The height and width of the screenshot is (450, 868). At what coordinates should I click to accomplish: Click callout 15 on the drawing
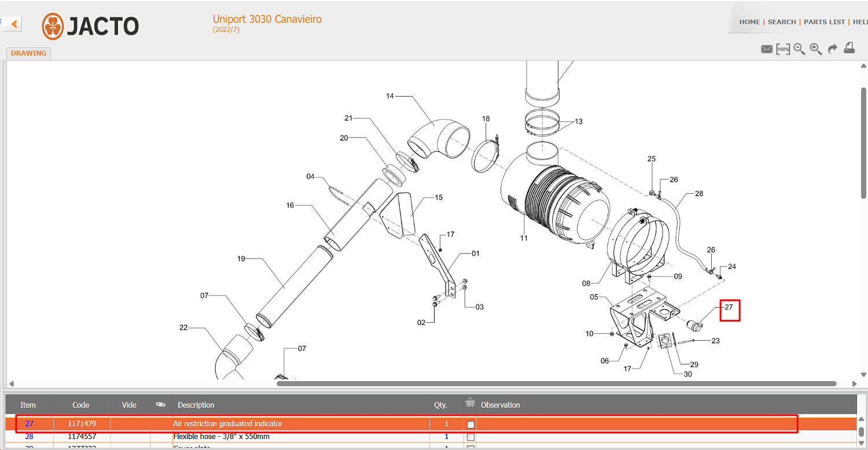tap(439, 197)
